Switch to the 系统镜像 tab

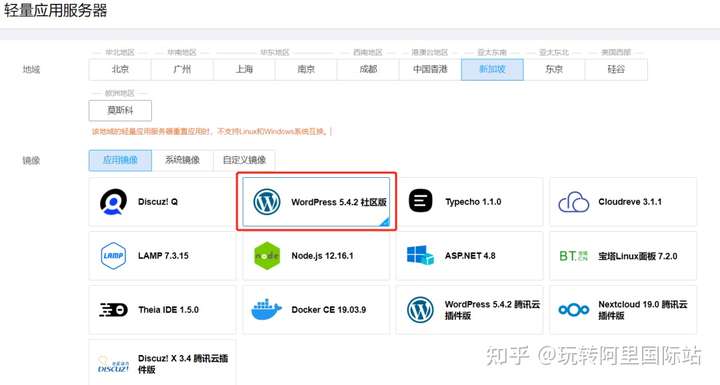tap(182, 160)
